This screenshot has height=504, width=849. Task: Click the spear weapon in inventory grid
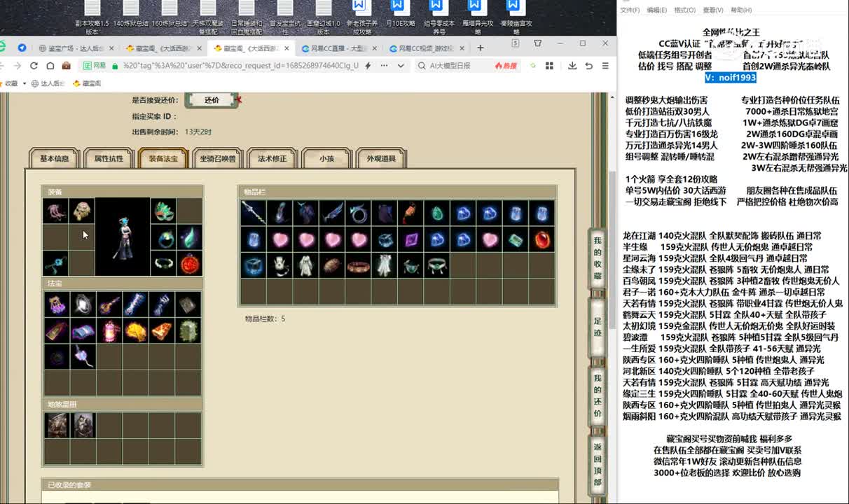point(253,213)
